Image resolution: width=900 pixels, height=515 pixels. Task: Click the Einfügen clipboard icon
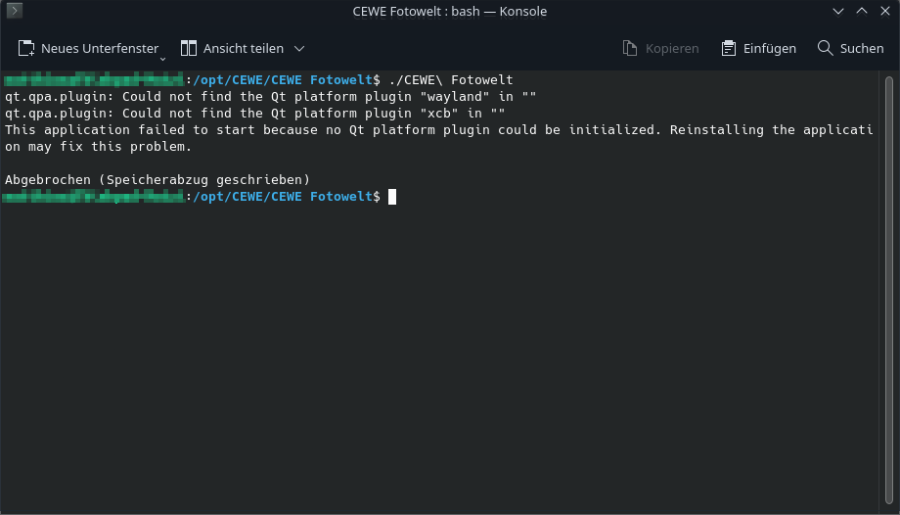728,48
